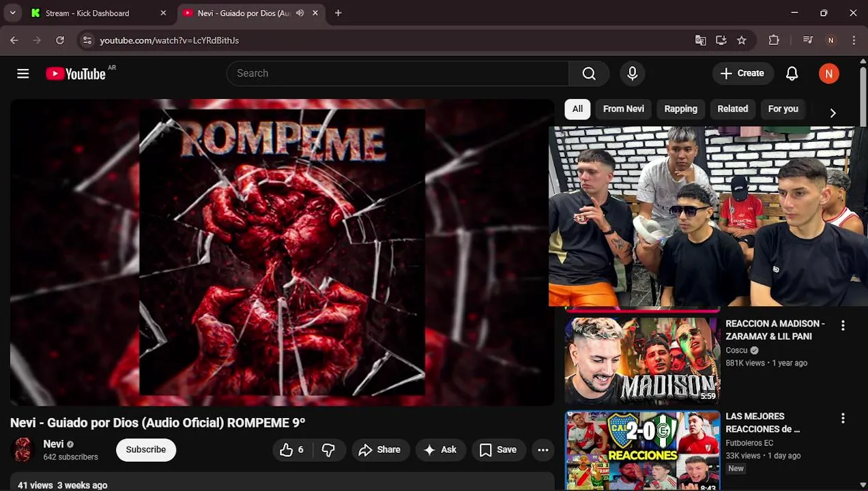The height and width of the screenshot is (491, 868).
Task: Open Futboleros EC channel name
Action: (749, 443)
